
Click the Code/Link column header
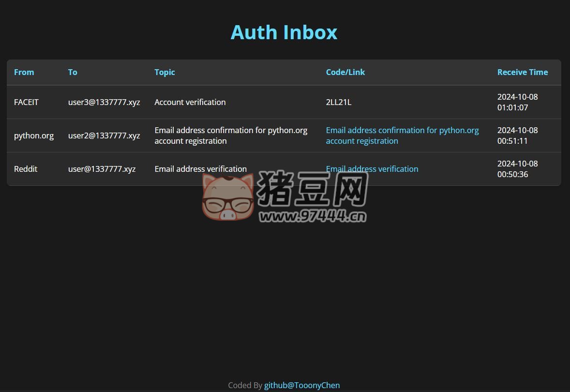point(345,72)
